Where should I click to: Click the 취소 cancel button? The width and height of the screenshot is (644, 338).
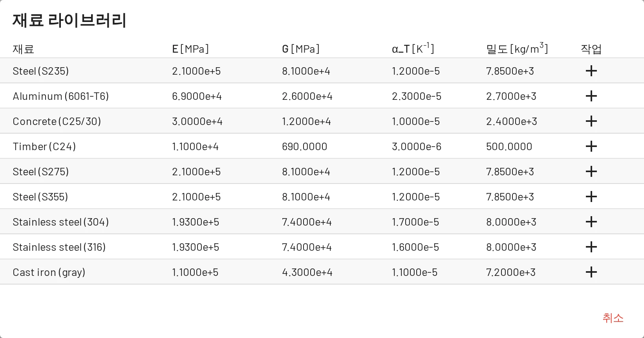(x=613, y=318)
